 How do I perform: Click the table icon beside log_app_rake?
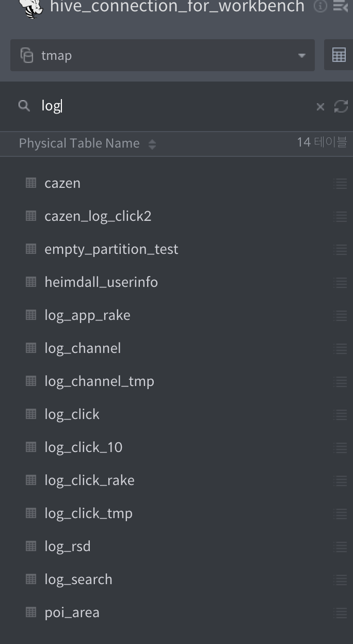click(x=30, y=315)
